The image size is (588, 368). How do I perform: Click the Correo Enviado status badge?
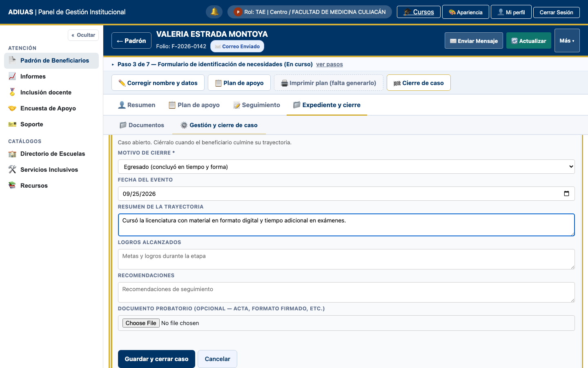coord(237,46)
